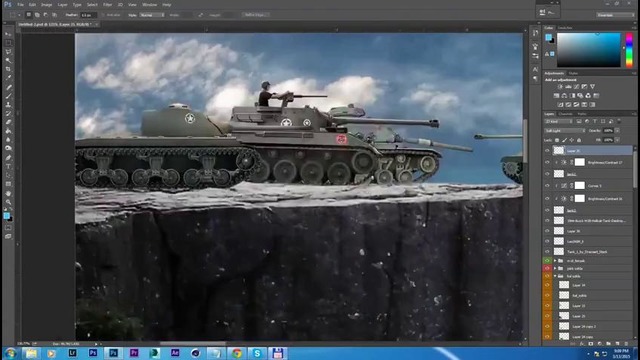
Task: Hide the green-labeled group
Action: tap(547, 260)
